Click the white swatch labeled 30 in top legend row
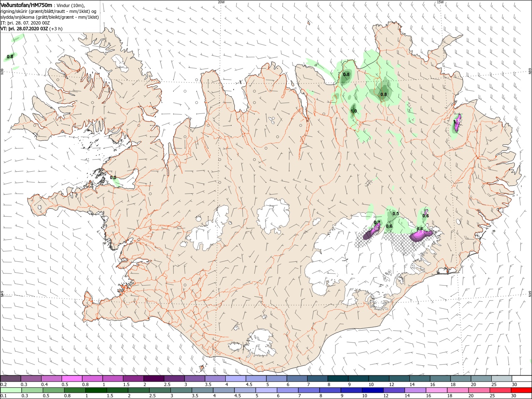The width and height of the screenshot is (532, 399). (x=522, y=379)
